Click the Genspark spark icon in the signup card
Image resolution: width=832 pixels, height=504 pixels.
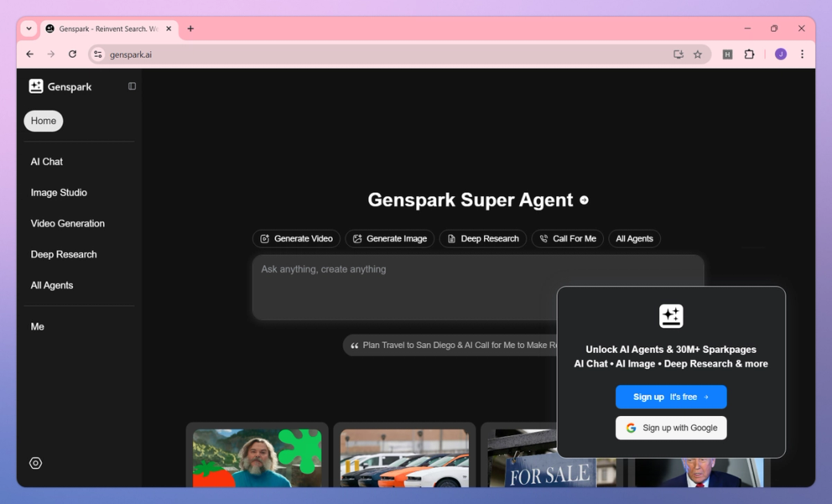click(x=671, y=315)
